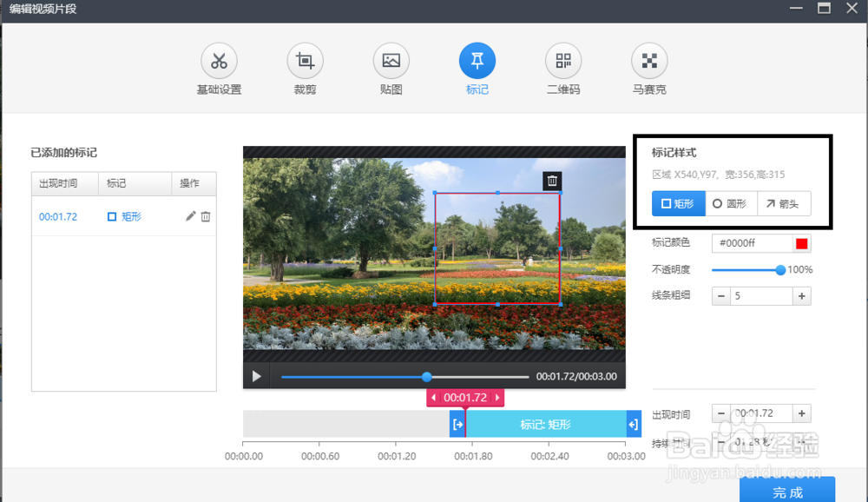Open the 贴图 sticker tool
This screenshot has height=502, width=868.
391,69
